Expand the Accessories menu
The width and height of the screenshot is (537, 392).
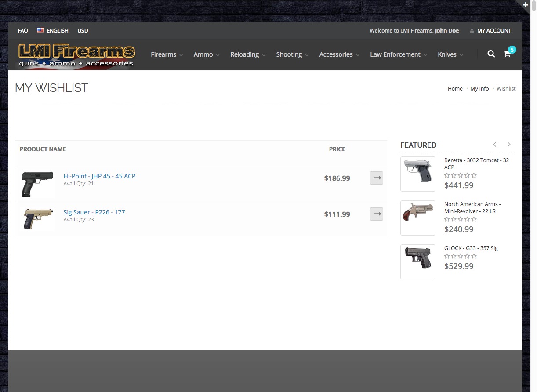pos(339,54)
